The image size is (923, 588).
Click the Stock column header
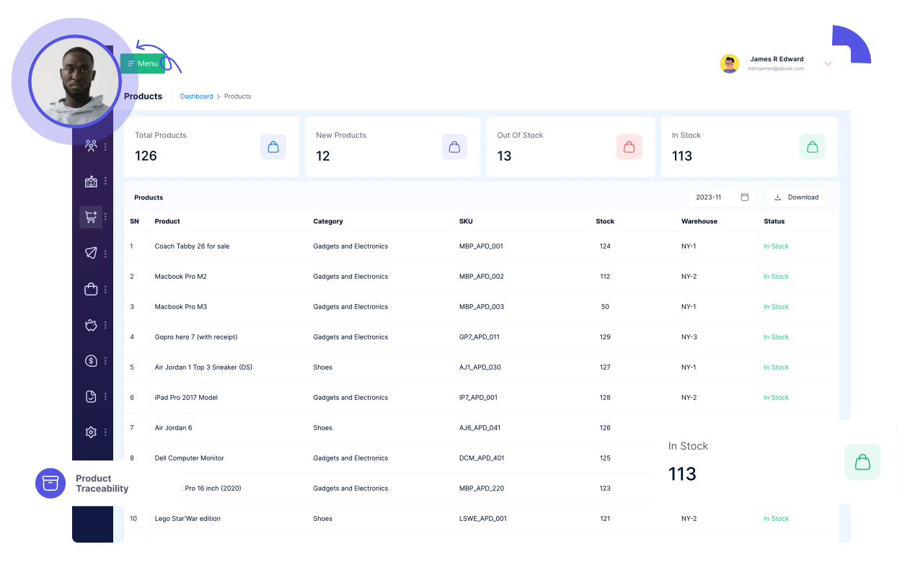tap(605, 221)
